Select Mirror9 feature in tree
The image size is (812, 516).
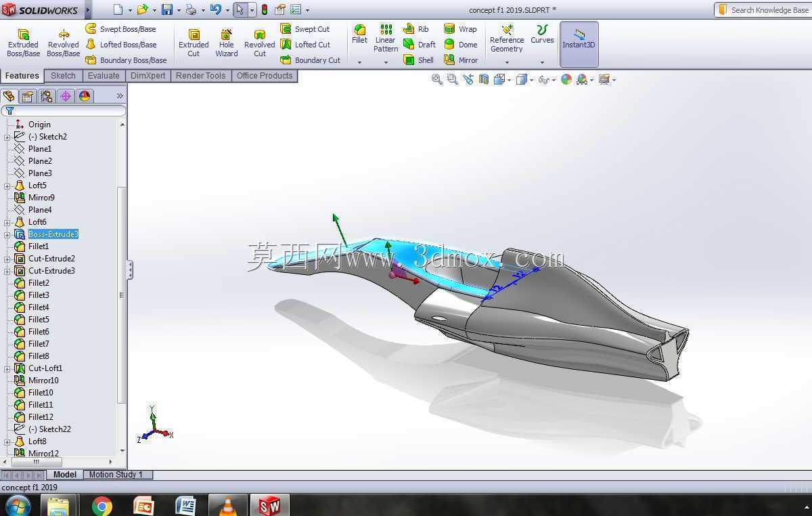[41, 198]
